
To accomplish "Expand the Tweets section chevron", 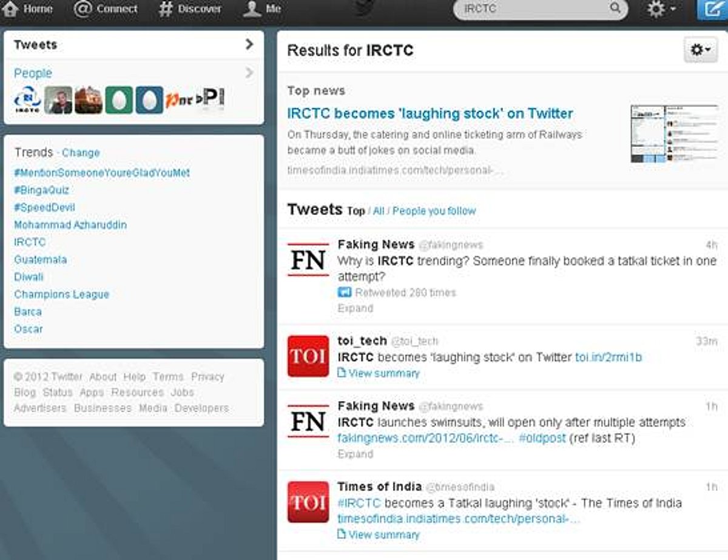I will pyautogui.click(x=249, y=44).
